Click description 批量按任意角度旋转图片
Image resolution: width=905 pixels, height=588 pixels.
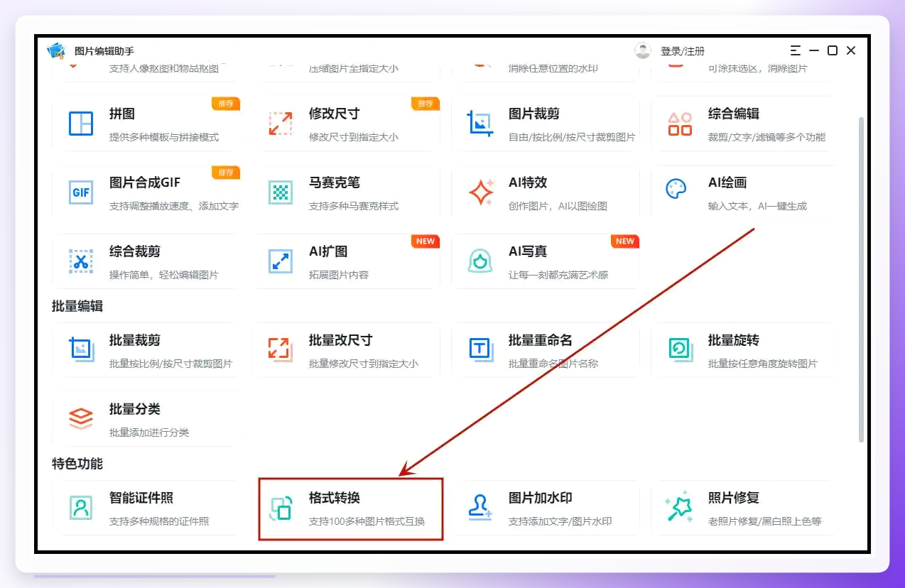(763, 364)
